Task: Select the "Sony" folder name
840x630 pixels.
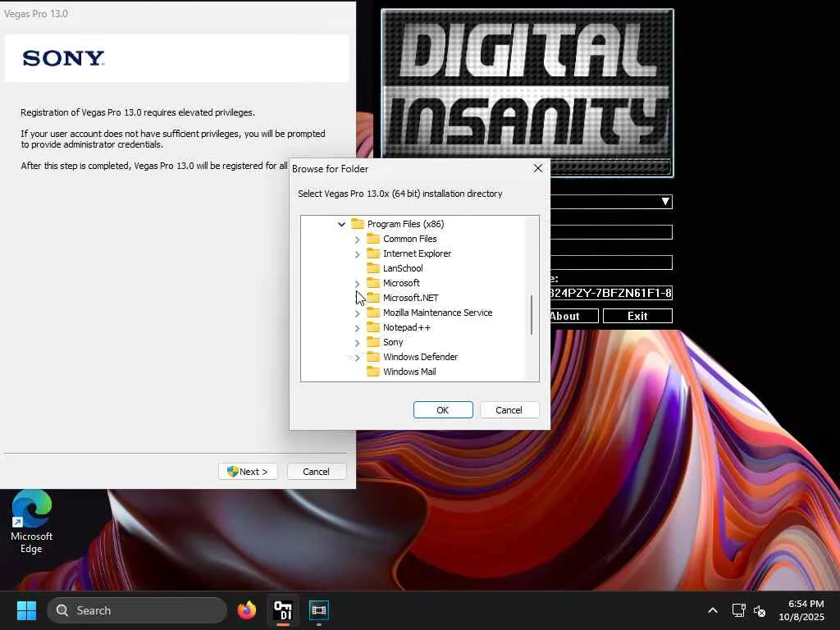Action: [393, 342]
